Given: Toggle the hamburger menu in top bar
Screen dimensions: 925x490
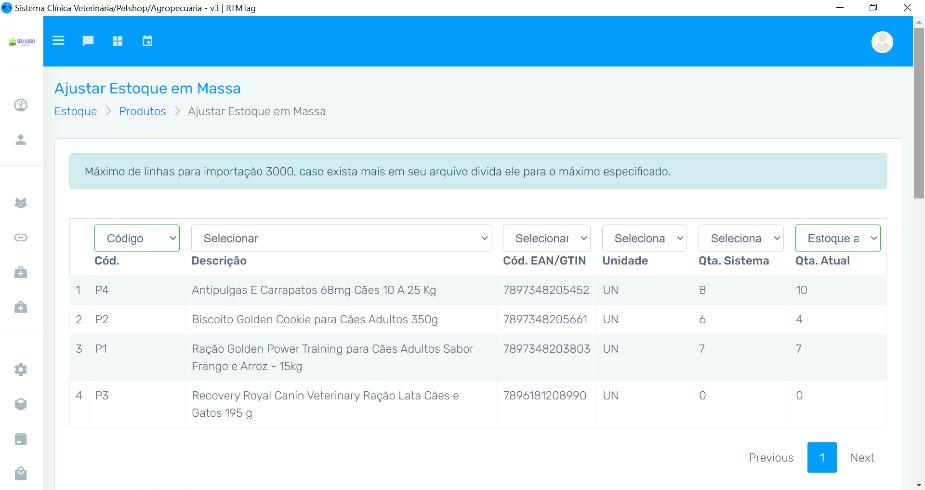Looking at the screenshot, I should [58, 41].
